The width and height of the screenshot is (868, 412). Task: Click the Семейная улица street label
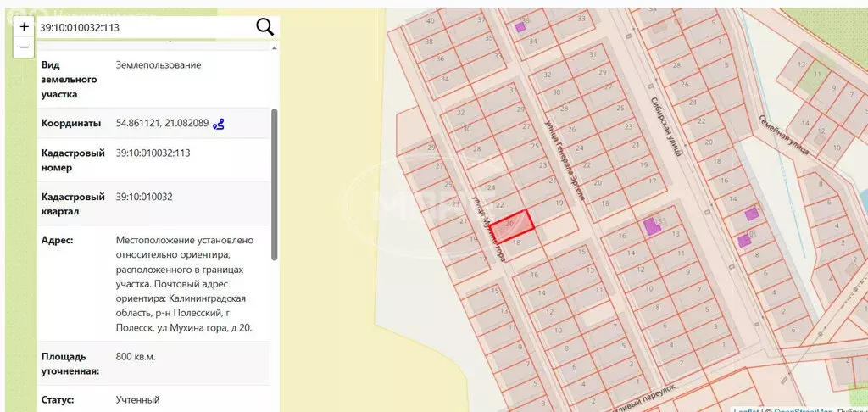pos(784,135)
